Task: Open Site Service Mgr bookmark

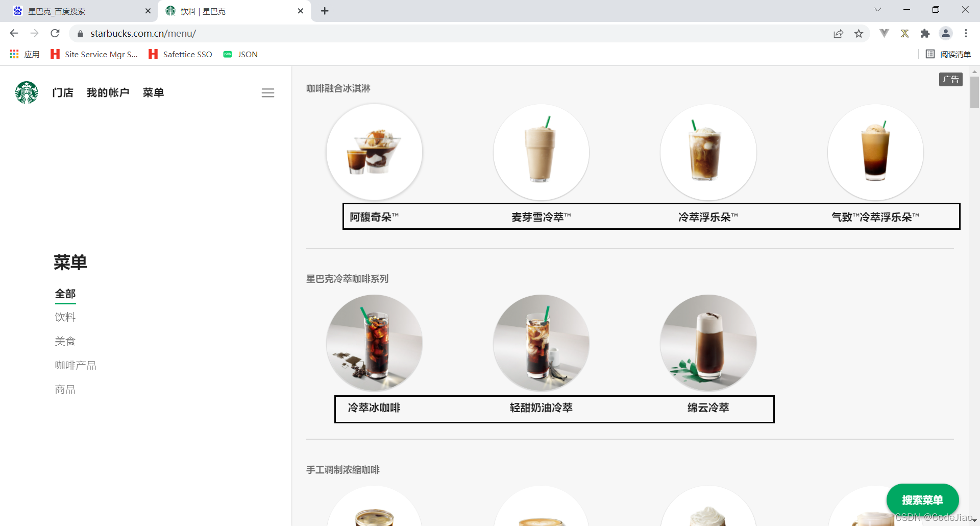Action: point(94,54)
